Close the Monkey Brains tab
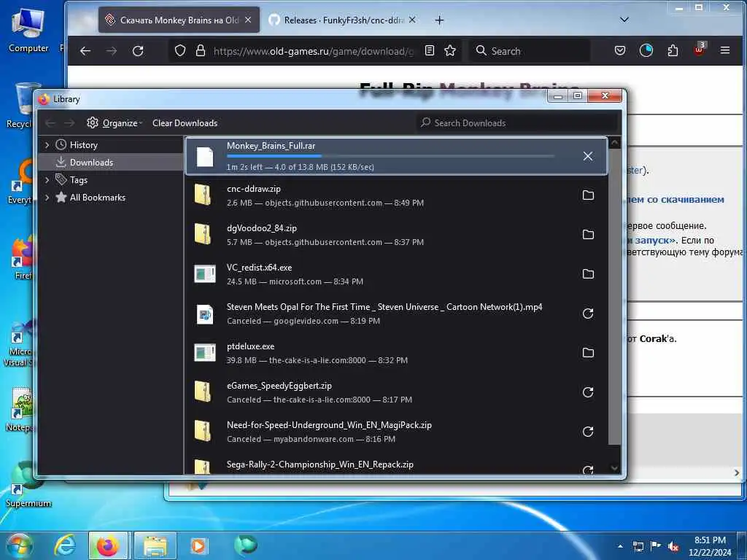Image resolution: width=747 pixels, height=560 pixels. [x=248, y=20]
